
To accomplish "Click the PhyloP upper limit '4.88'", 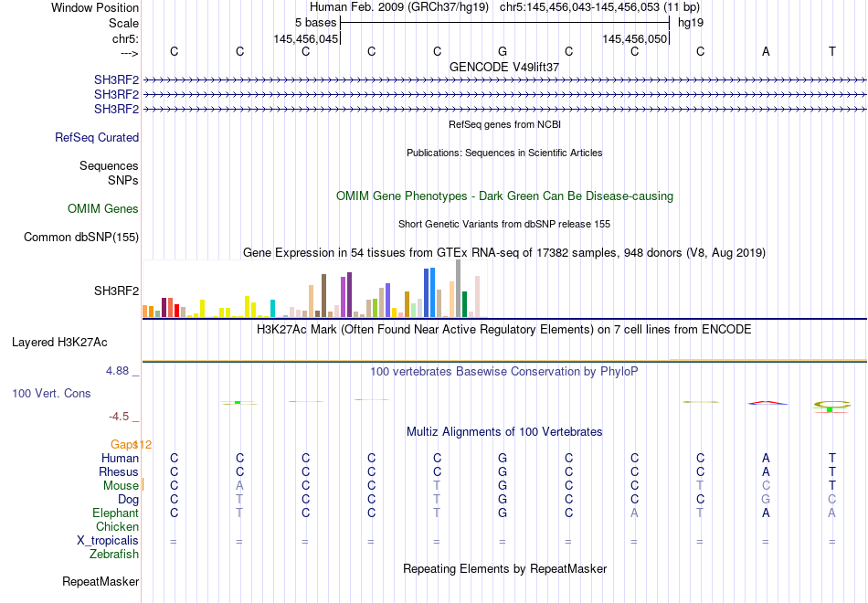I will pos(117,371).
